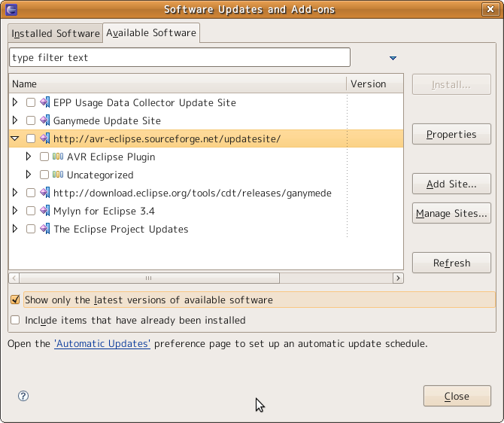504x423 pixels.
Task: Click the horizontal scrollbar thumb
Action: [x=149, y=278]
